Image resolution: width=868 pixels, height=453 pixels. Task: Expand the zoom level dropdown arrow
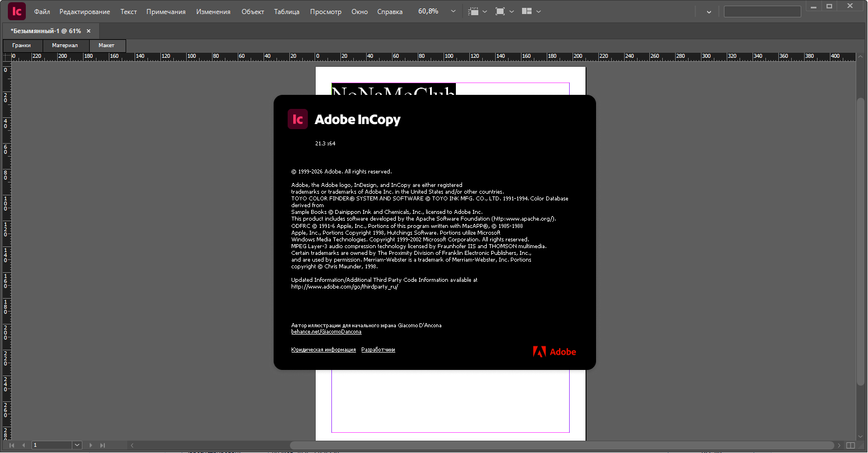pyautogui.click(x=453, y=11)
